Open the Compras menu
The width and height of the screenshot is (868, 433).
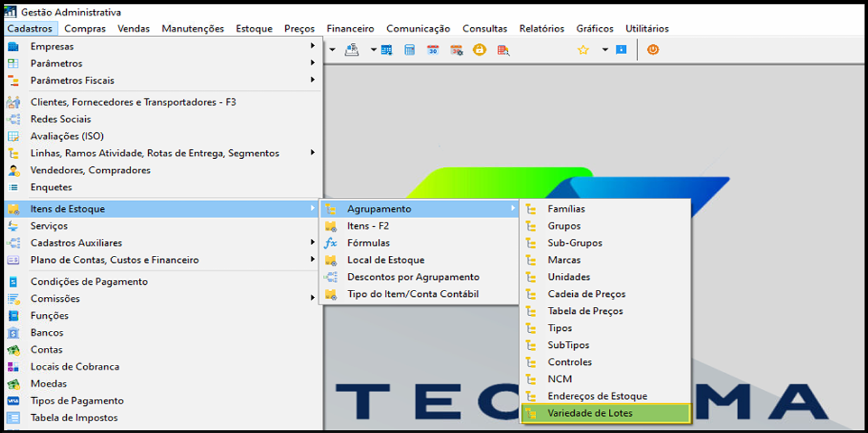(x=85, y=28)
